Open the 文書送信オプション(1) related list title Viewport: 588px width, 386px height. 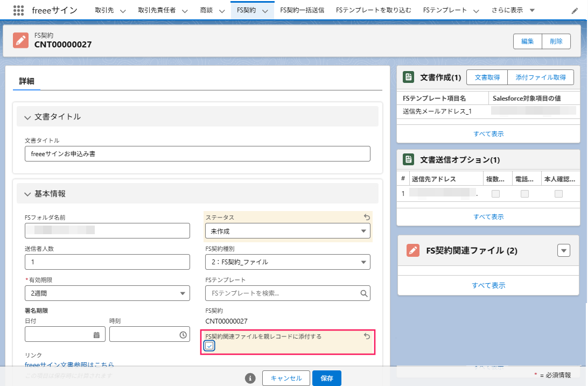click(x=460, y=160)
